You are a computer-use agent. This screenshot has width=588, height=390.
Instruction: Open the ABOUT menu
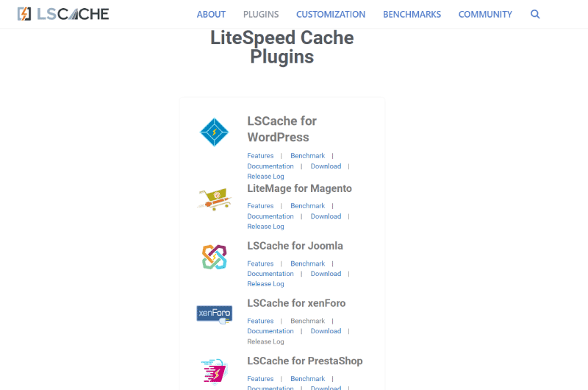tap(211, 14)
